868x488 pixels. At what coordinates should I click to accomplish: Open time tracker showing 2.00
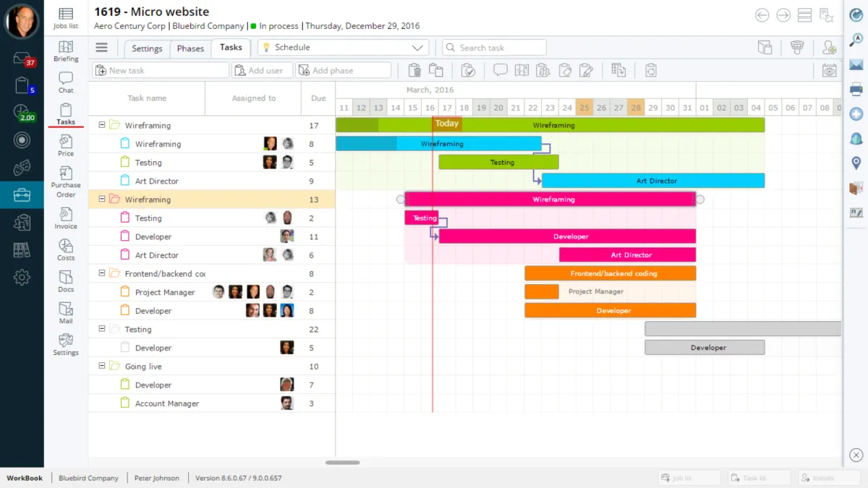[x=22, y=113]
